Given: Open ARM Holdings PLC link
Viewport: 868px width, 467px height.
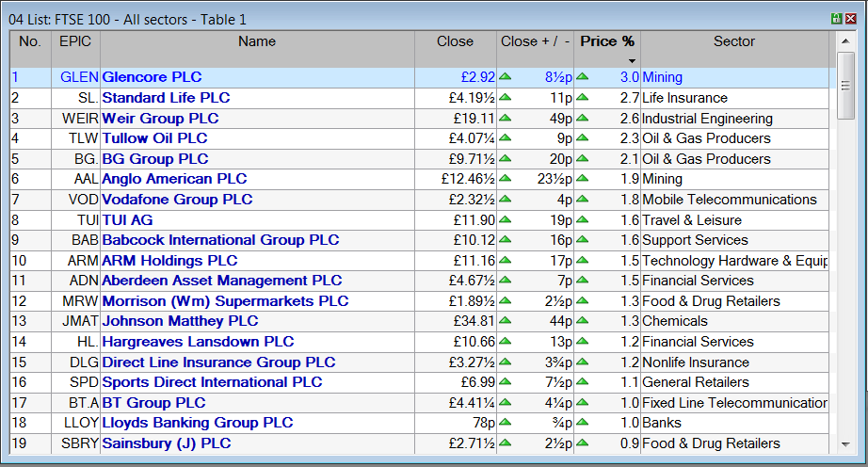Looking at the screenshot, I should [x=169, y=261].
